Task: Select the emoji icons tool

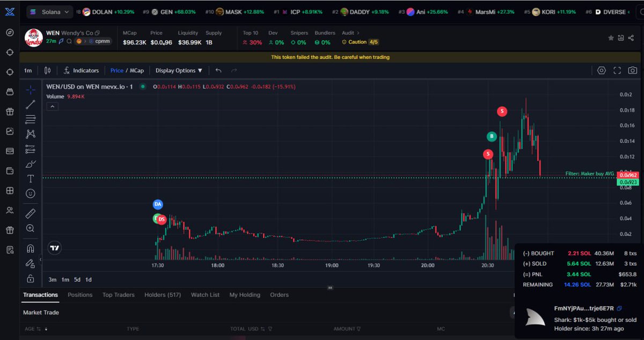Action: click(31, 194)
